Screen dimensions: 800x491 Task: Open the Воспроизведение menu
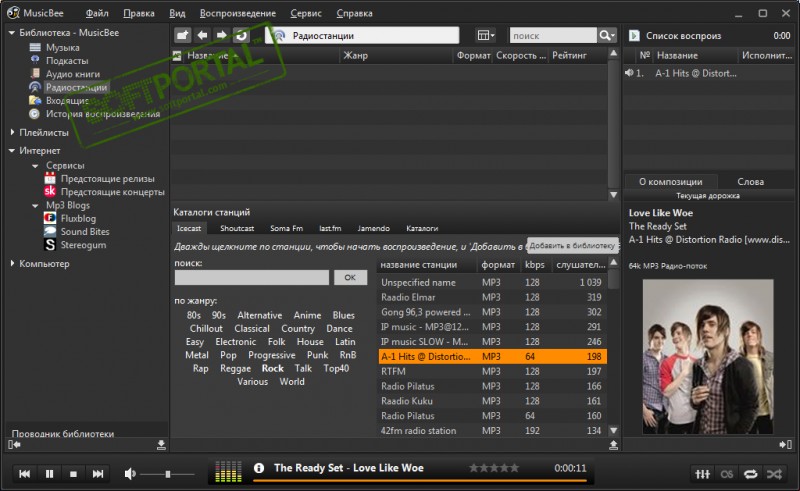[237, 14]
